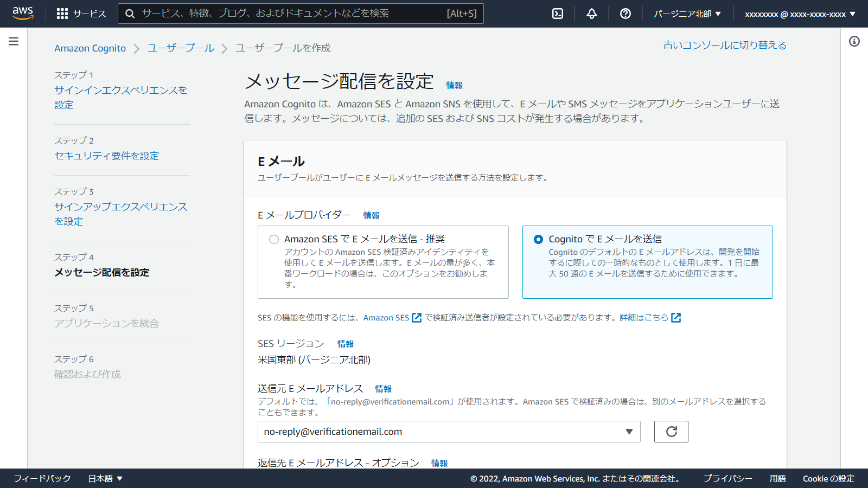Viewport: 868px width, 488px height.
Task: Open the サービス menu
Action: click(90, 14)
